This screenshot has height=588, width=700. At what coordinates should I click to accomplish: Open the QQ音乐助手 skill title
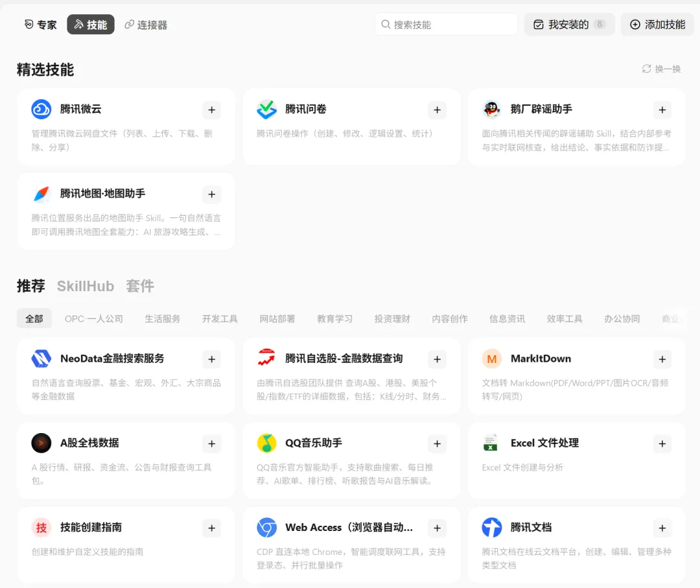[314, 443]
